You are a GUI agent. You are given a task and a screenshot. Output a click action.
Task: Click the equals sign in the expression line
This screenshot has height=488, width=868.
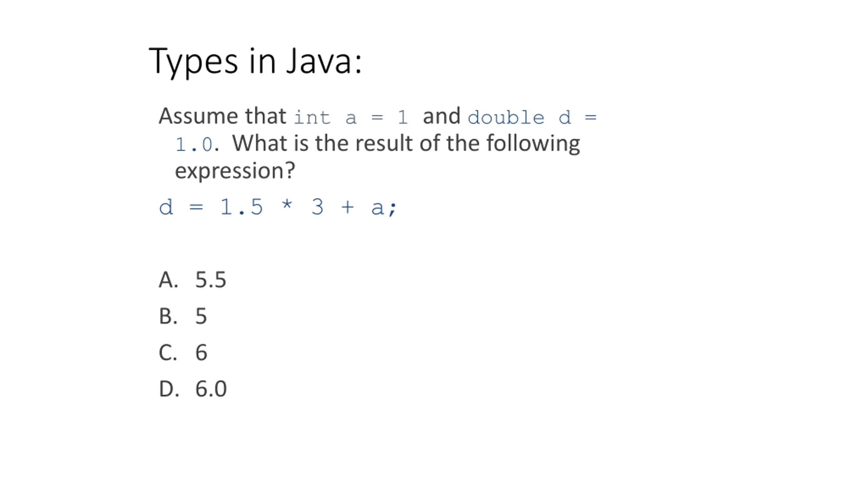(196, 207)
